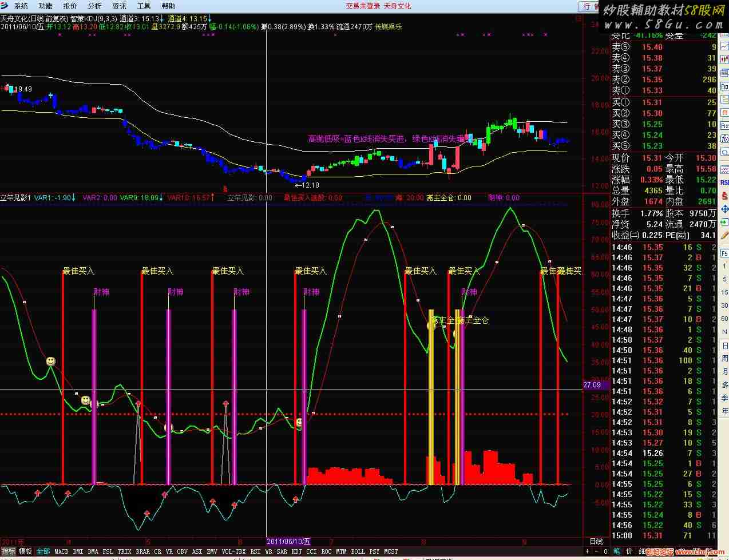
Task: Click the 传媒娱乐 sector link
Action: [389, 26]
